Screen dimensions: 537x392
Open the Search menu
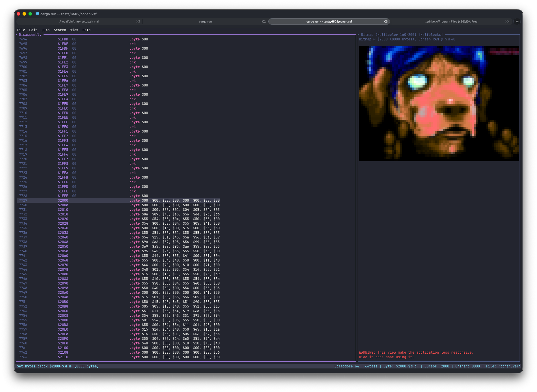click(60, 30)
